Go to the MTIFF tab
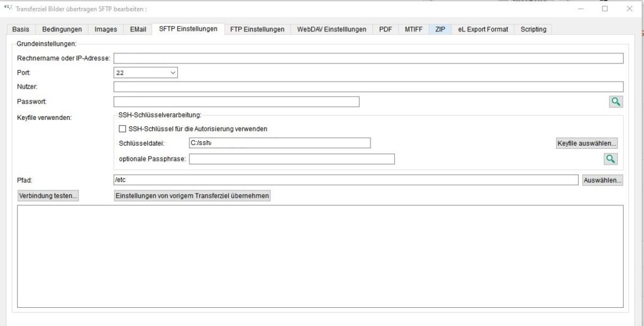Image resolution: width=644 pixels, height=326 pixels. click(x=414, y=29)
